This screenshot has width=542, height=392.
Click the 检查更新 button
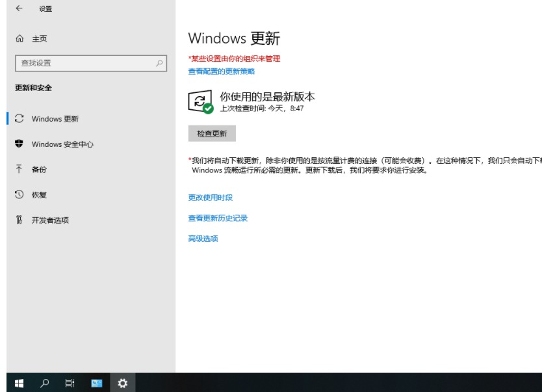coord(212,133)
